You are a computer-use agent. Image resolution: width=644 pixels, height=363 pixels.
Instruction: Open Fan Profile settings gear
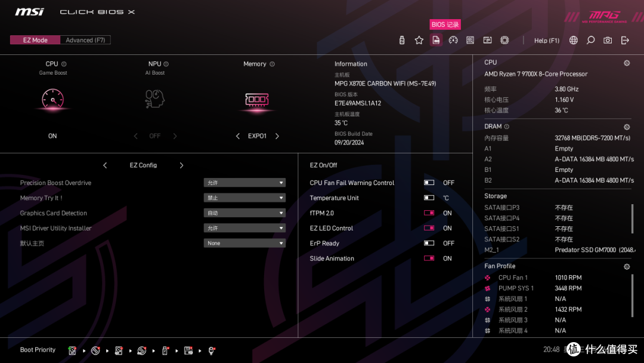626,266
